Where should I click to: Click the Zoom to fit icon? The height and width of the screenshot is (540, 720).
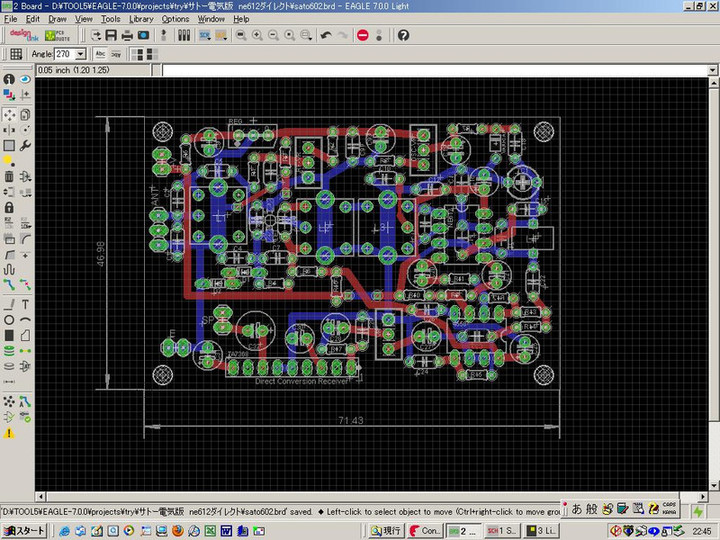pos(241,35)
